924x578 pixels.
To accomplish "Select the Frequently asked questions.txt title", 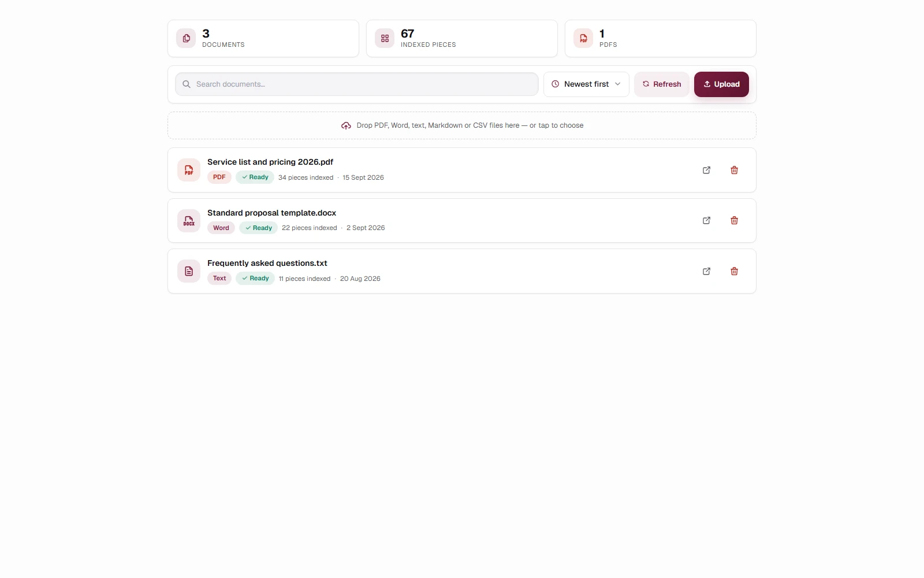I will [x=267, y=263].
